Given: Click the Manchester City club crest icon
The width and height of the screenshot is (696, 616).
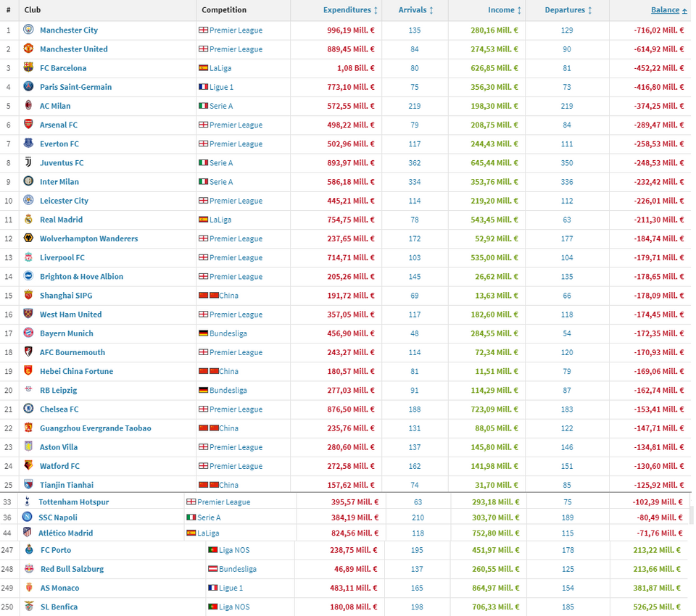Looking at the screenshot, I should tap(28, 30).
